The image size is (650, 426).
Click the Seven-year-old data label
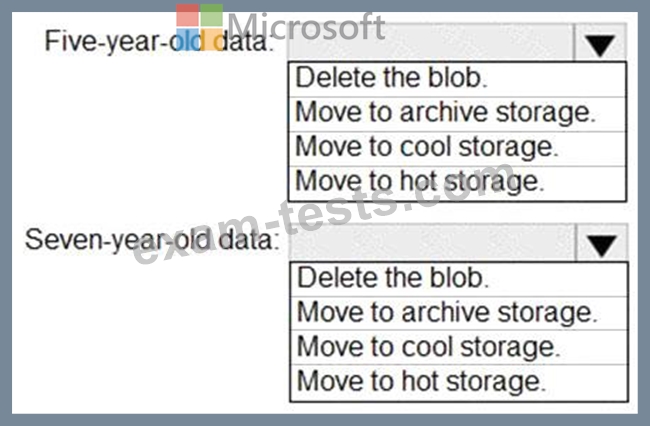click(152, 241)
